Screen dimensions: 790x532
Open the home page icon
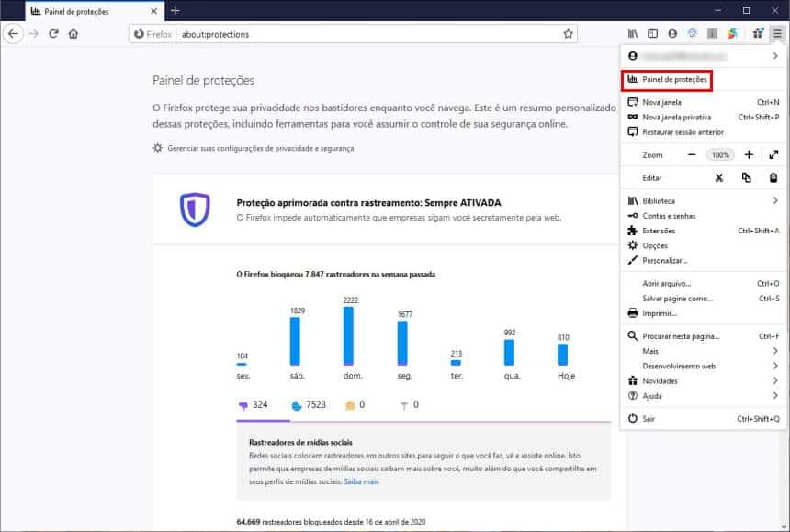[x=73, y=34]
